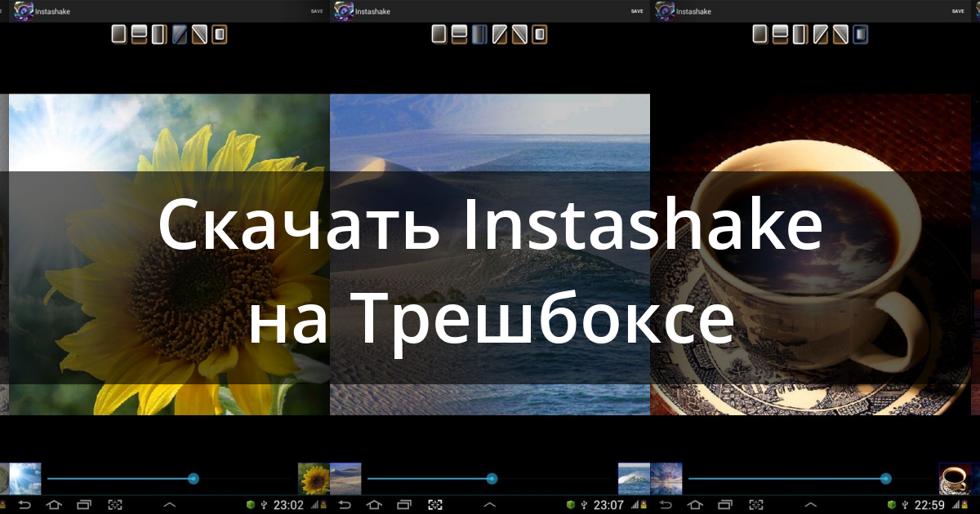Screen dimensions: 980x514
Task: Tap green shield icon beside 23:02 clock
Action: click(x=251, y=505)
